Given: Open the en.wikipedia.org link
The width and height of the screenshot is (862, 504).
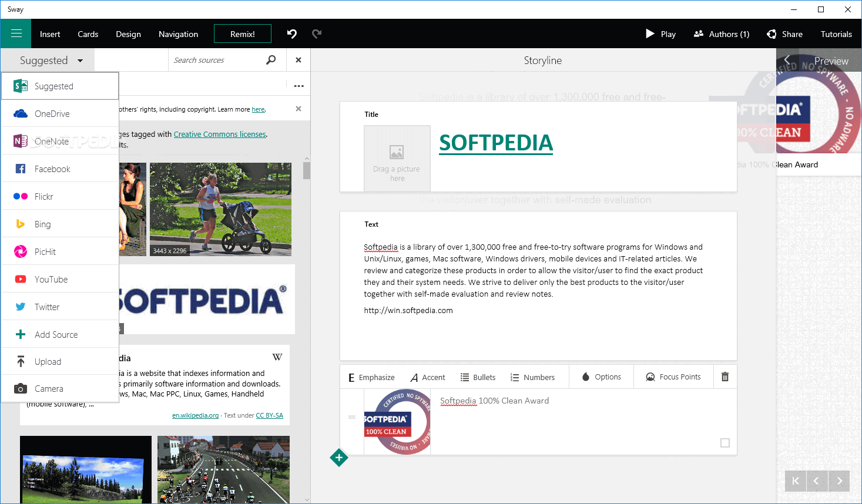Looking at the screenshot, I should [195, 415].
